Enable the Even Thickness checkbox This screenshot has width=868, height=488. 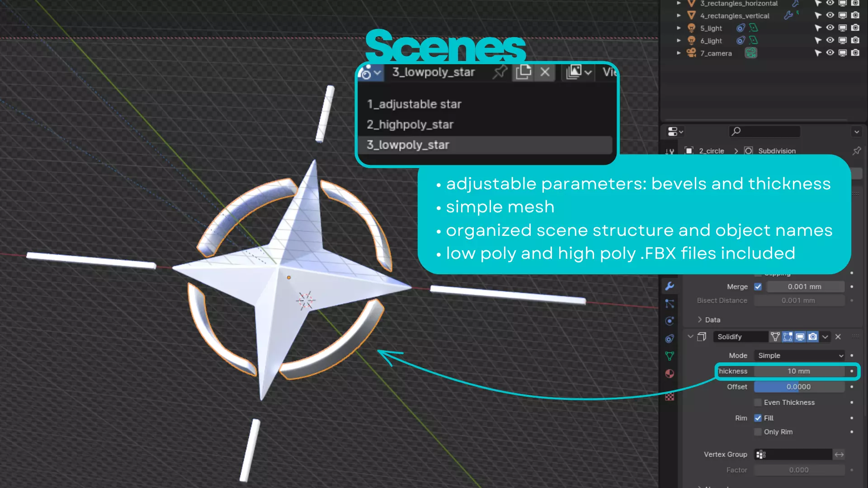click(758, 402)
